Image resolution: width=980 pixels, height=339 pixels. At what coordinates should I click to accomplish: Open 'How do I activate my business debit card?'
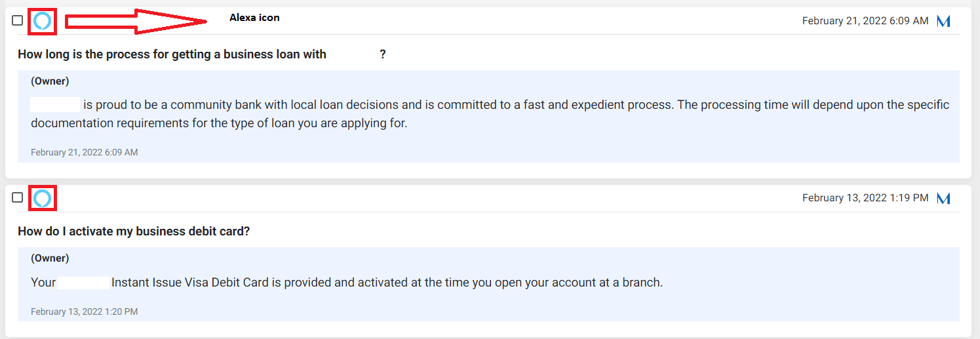(x=134, y=231)
